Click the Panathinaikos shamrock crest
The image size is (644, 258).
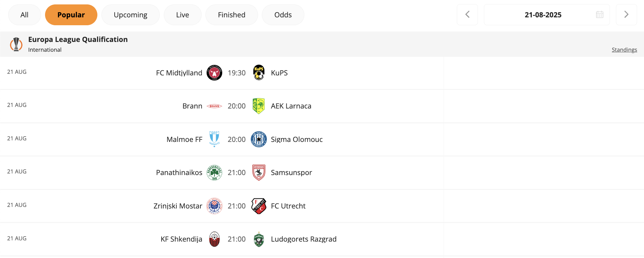[x=214, y=173]
